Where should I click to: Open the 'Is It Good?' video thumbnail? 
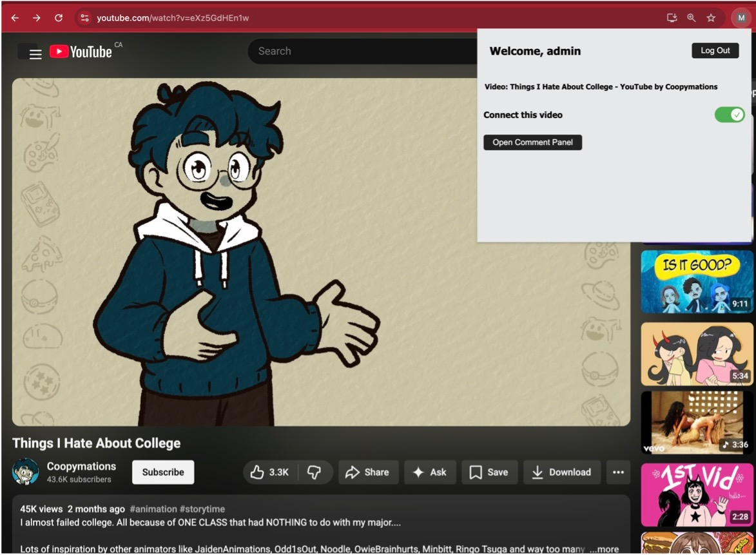(x=697, y=282)
